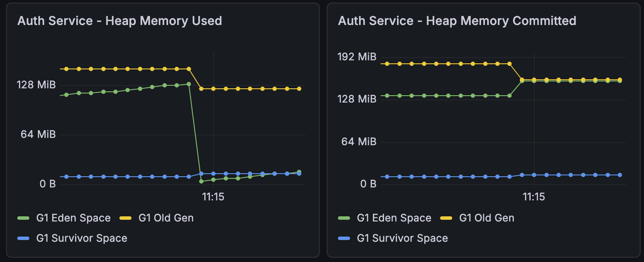This screenshot has width=644, height=262.
Task: Click Eden Space lowest data point in Used chart
Action: (201, 181)
